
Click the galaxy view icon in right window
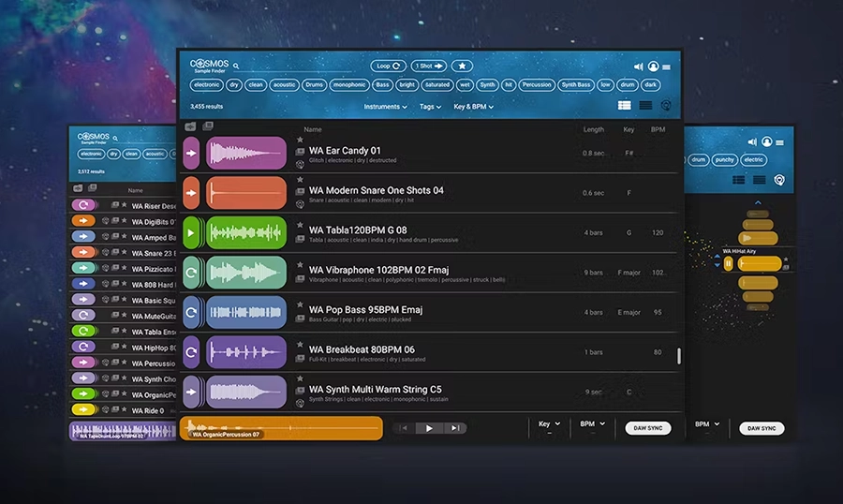coord(779,180)
